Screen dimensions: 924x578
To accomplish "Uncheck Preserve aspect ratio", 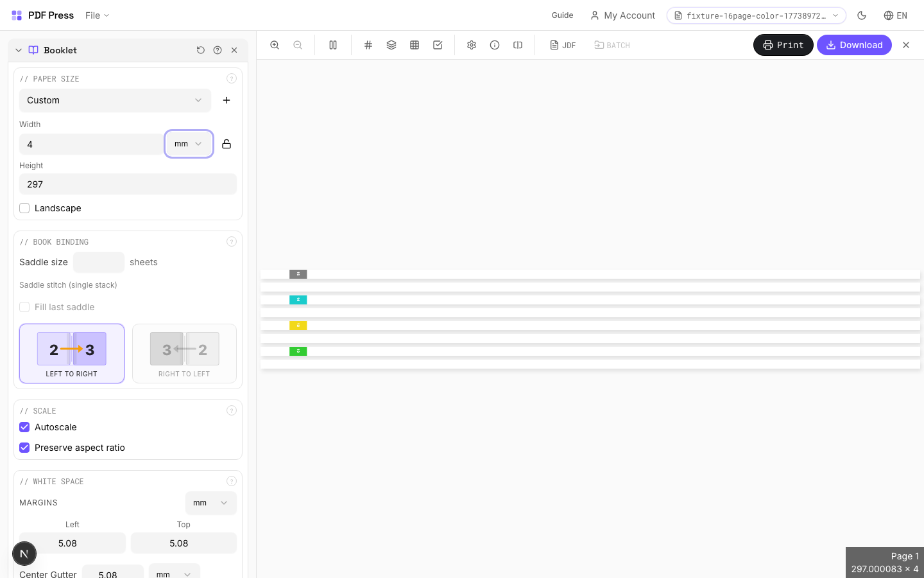I will coord(24,448).
